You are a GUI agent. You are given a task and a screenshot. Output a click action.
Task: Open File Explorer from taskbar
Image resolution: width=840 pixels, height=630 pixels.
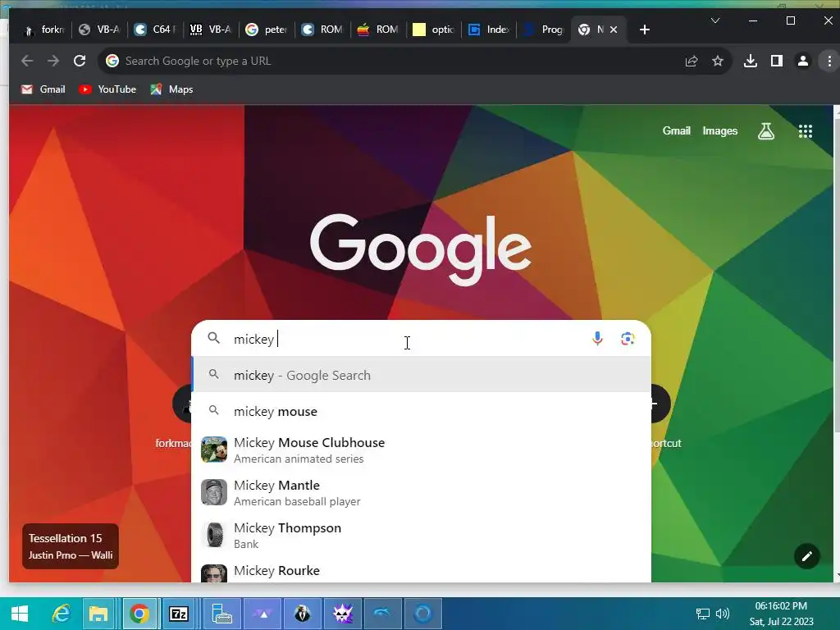coord(98,614)
